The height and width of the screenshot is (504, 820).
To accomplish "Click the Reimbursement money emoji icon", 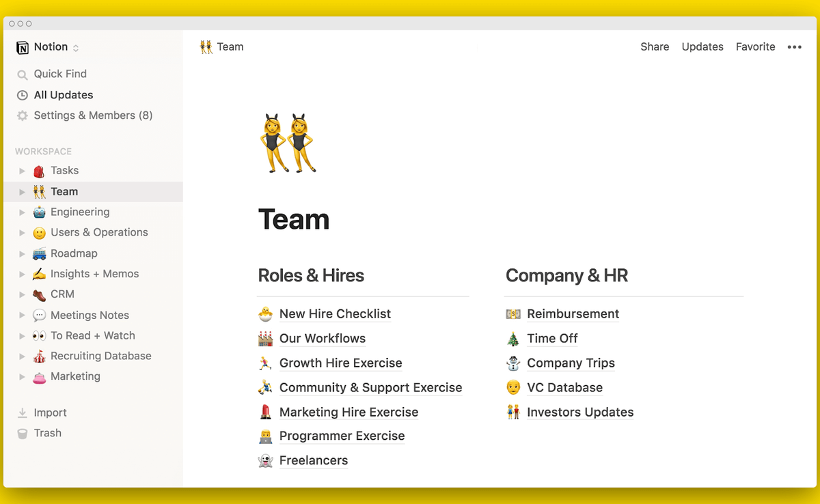I will point(513,314).
